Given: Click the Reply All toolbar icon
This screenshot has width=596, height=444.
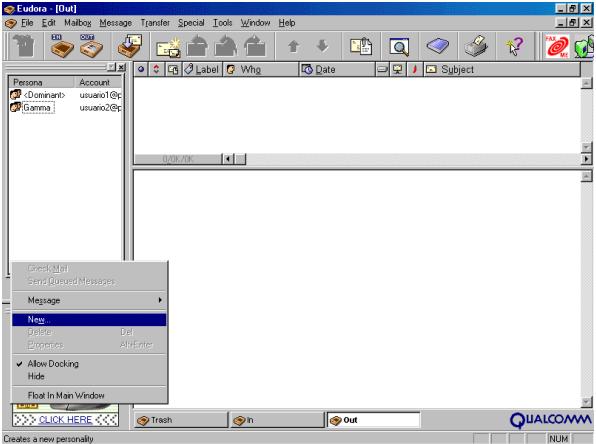Looking at the screenshot, I should coord(226,46).
